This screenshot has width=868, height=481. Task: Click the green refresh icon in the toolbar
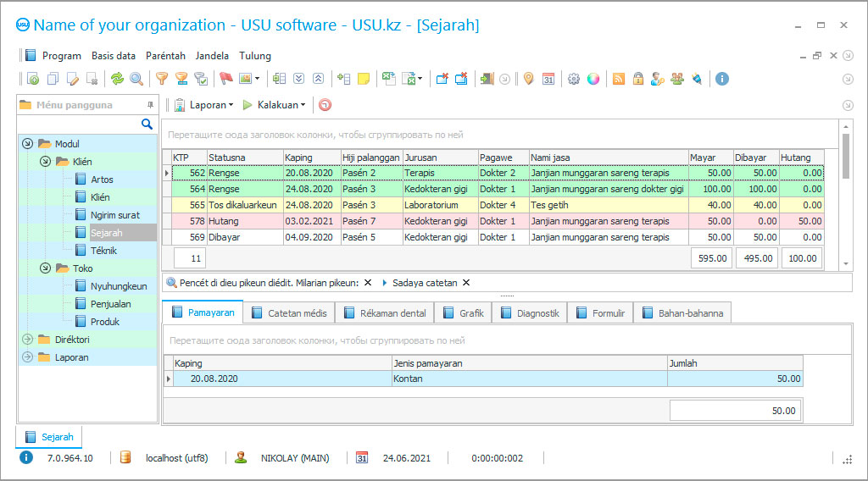[x=117, y=79]
